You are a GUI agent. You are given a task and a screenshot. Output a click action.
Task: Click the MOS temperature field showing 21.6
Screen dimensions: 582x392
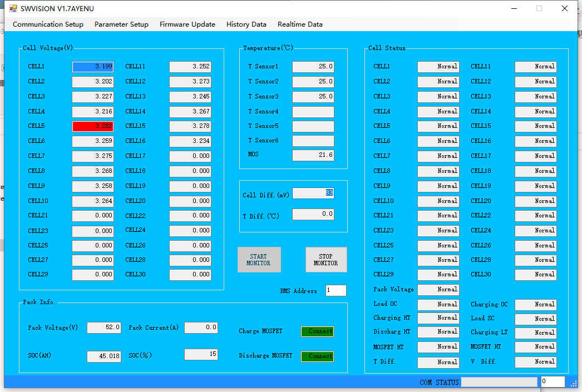click(313, 155)
